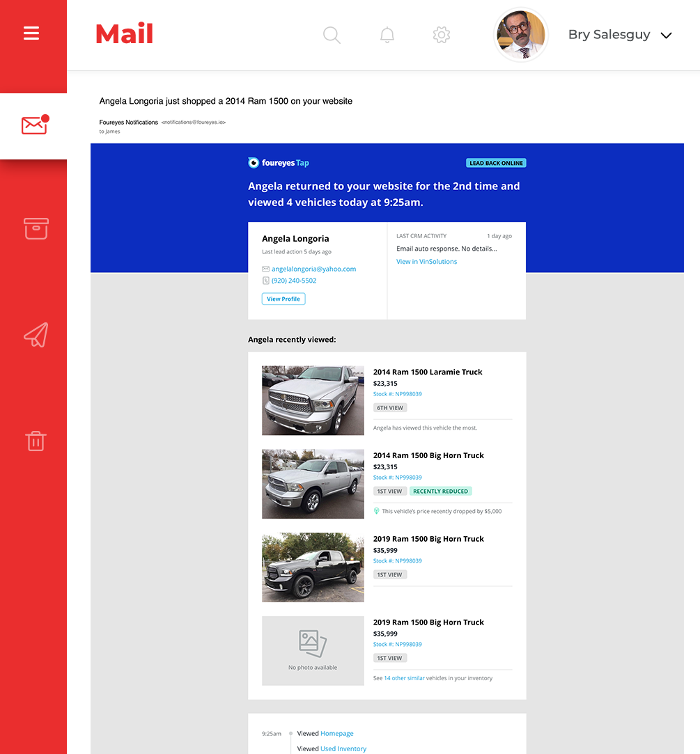Click the No photo available placeholder

tap(313, 651)
